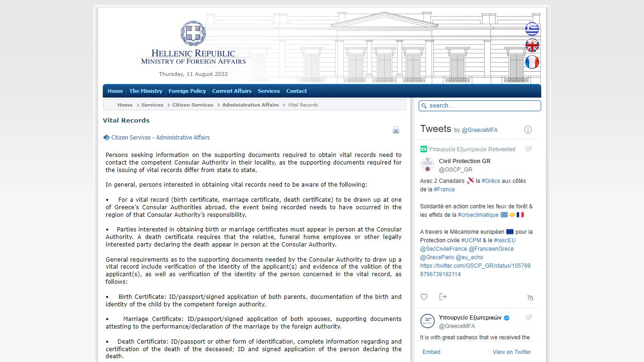Image resolution: width=644 pixels, height=362 pixels.
Task: Open Current Affairs menu
Action: tap(232, 91)
